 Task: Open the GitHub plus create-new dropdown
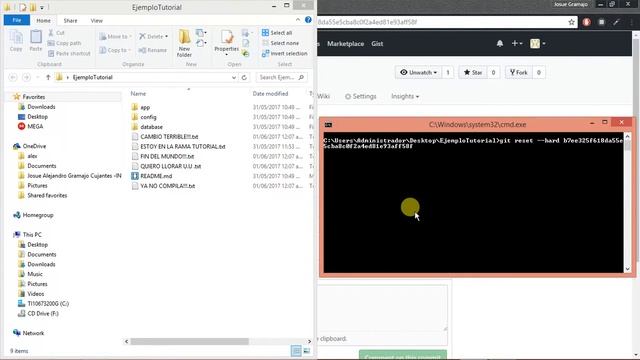coord(517,43)
